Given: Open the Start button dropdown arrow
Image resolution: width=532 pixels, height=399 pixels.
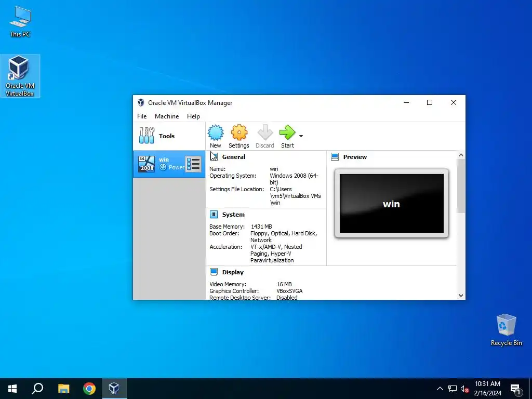Looking at the screenshot, I should pyautogui.click(x=301, y=136).
